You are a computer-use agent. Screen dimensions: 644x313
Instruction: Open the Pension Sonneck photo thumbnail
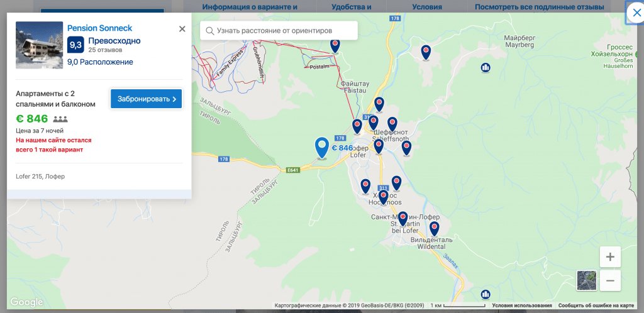[x=40, y=45]
